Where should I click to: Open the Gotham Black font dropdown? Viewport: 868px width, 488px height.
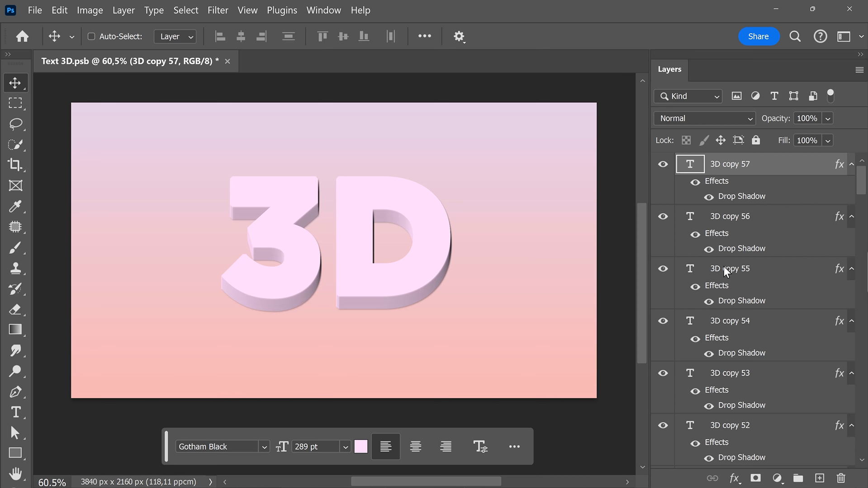point(264,447)
